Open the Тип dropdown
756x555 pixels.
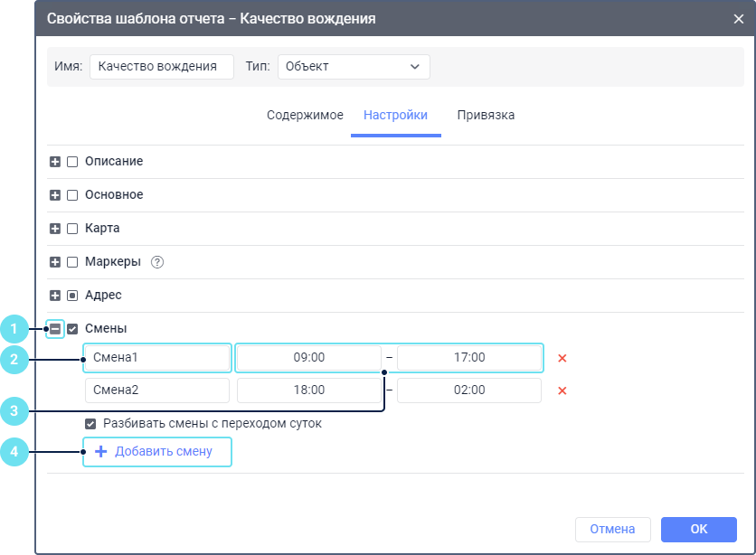click(353, 67)
